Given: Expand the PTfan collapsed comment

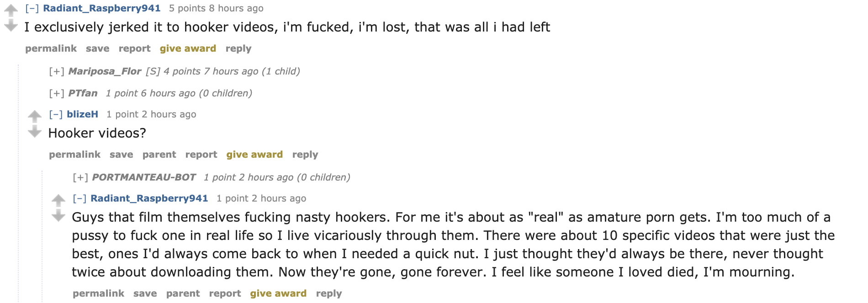Looking at the screenshot, I should [57, 93].
